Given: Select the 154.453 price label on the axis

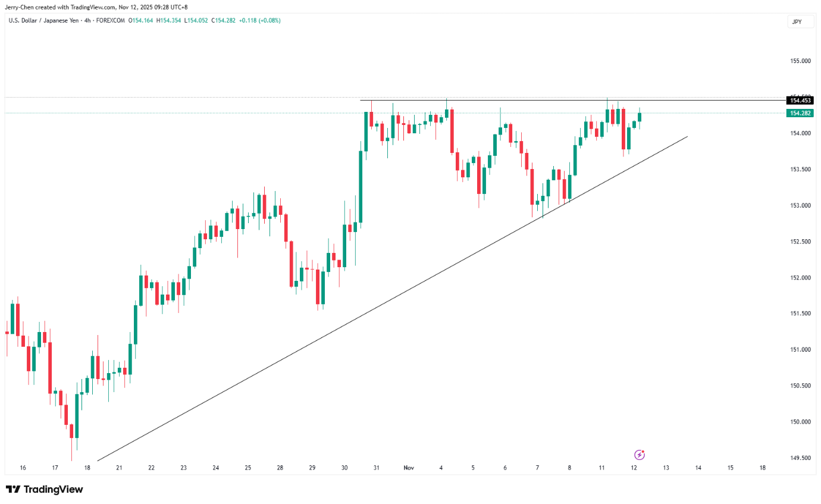Looking at the screenshot, I should point(800,101).
